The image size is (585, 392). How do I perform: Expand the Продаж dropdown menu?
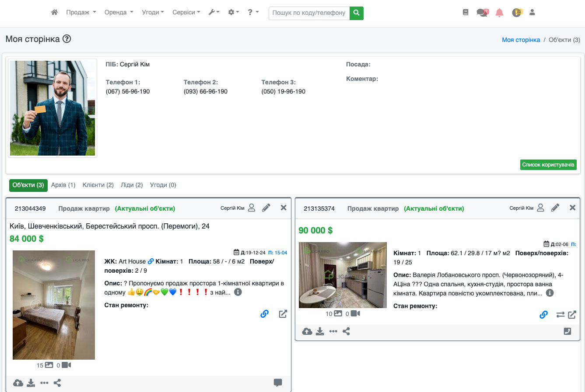pyautogui.click(x=81, y=12)
